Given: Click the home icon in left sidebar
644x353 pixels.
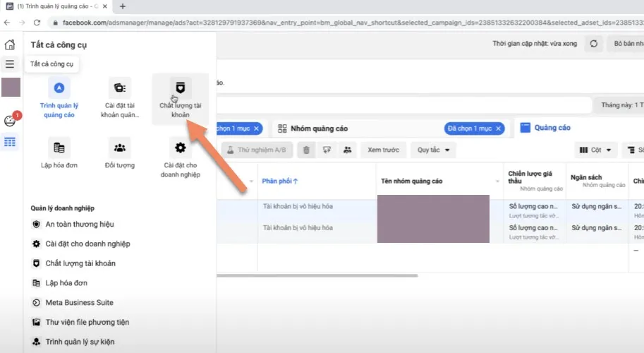Looking at the screenshot, I should click(x=10, y=44).
